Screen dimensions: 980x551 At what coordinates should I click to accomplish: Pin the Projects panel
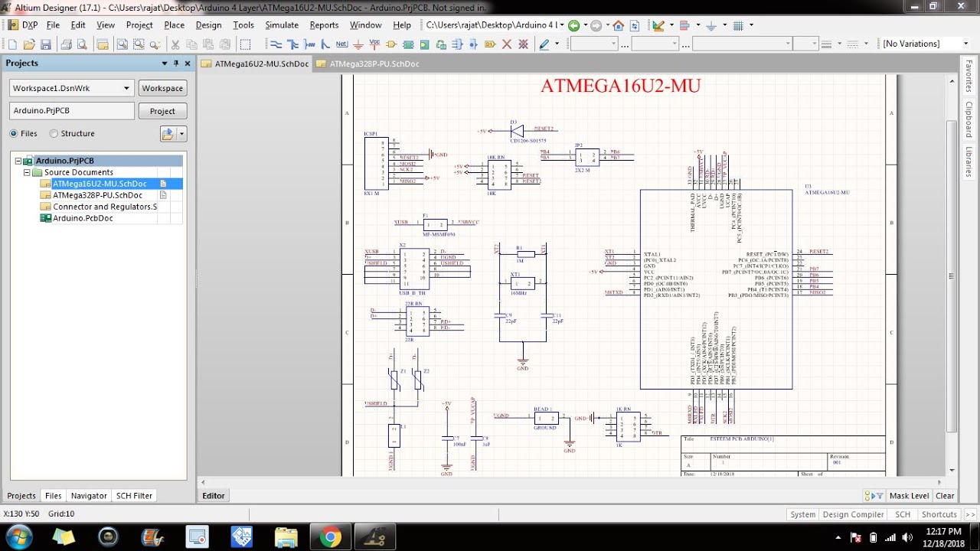click(175, 64)
